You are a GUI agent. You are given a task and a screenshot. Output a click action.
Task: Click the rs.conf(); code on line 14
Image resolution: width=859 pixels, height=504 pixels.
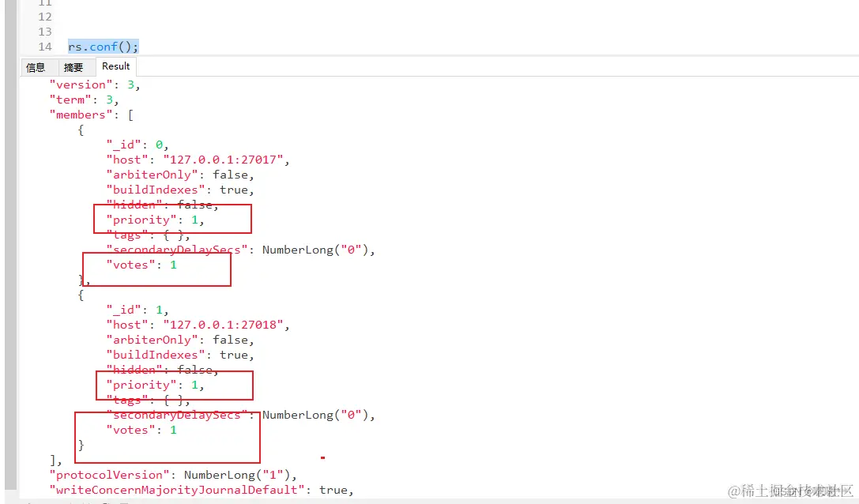[x=103, y=47]
